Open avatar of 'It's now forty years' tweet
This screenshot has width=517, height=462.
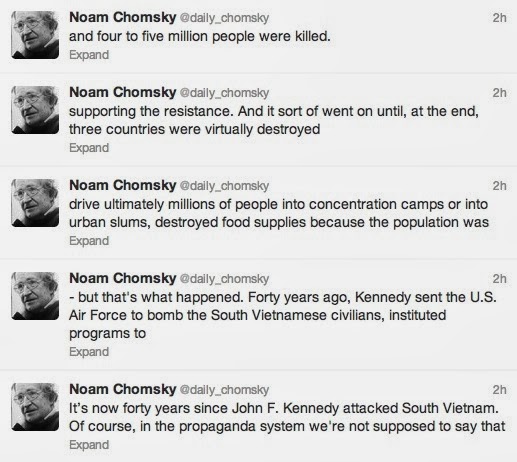click(35, 407)
